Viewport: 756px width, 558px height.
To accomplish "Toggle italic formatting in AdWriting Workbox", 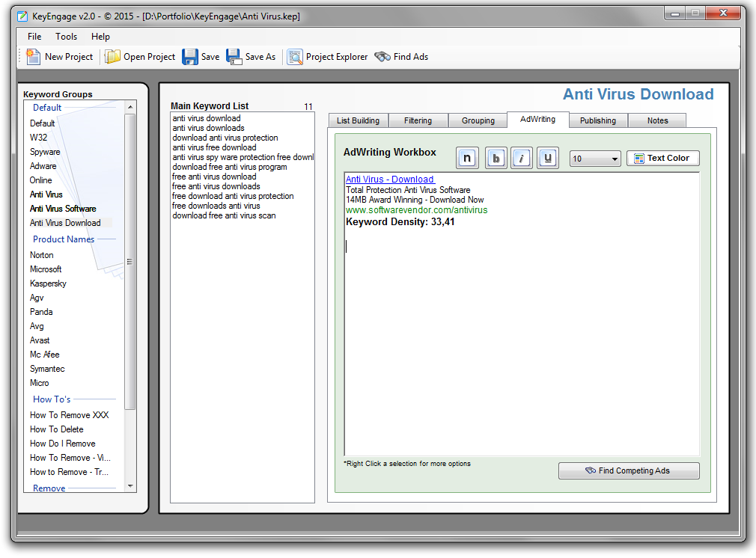I will (522, 158).
